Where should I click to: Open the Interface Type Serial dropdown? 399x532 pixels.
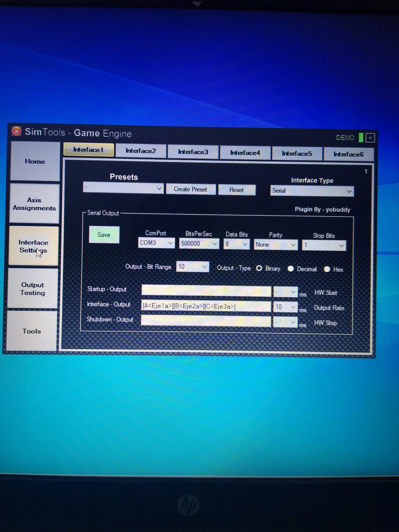[x=312, y=191]
